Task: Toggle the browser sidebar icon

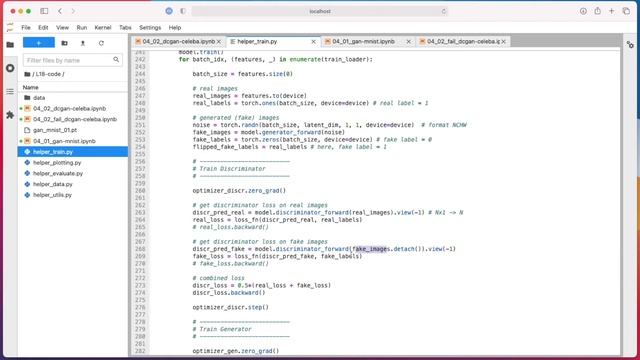Action: click(44, 11)
